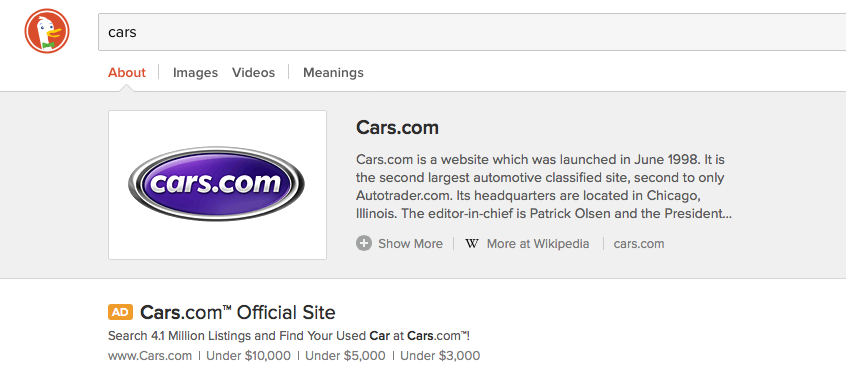
Task: Click the www.Cars.com ad URL
Action: pos(150,356)
